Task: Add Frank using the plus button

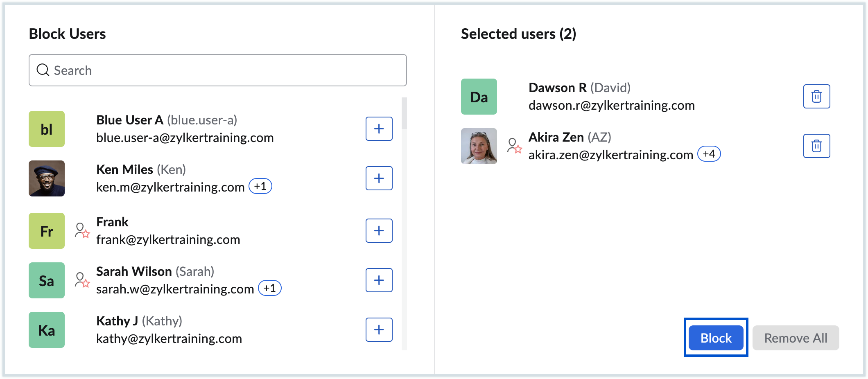Action: 379,231
